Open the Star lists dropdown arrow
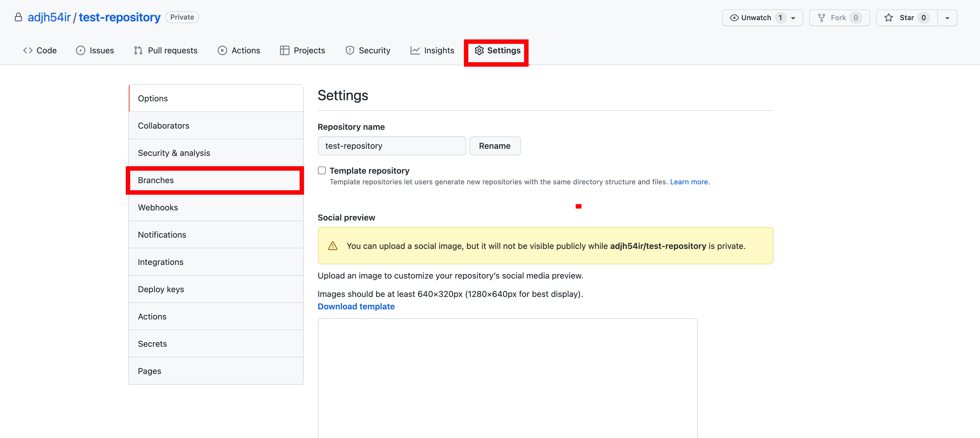Image resolution: width=980 pixels, height=438 pixels. click(x=947, y=18)
